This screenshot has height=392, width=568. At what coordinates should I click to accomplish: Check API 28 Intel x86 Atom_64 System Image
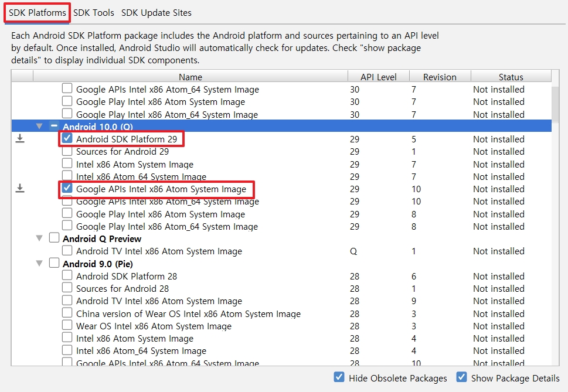[x=67, y=350]
